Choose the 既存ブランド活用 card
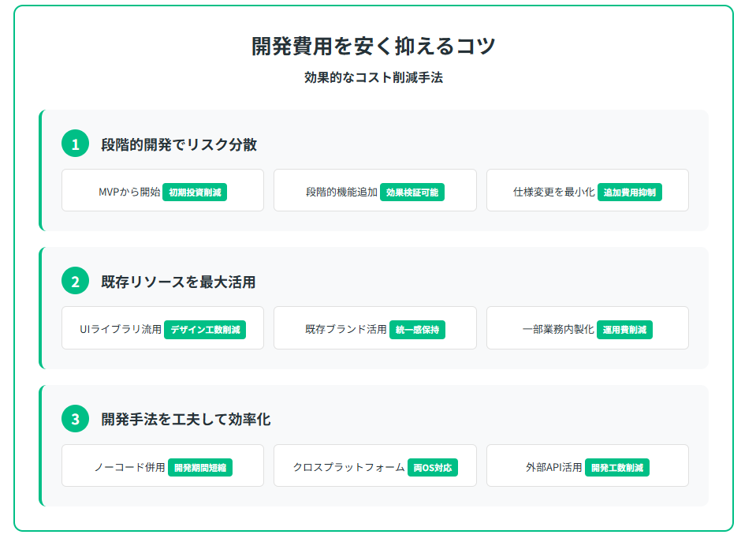 coord(375,327)
